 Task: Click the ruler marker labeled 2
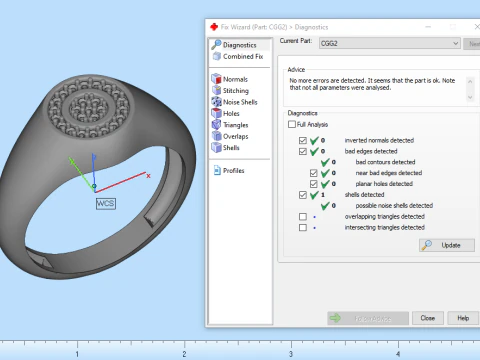click(184, 354)
